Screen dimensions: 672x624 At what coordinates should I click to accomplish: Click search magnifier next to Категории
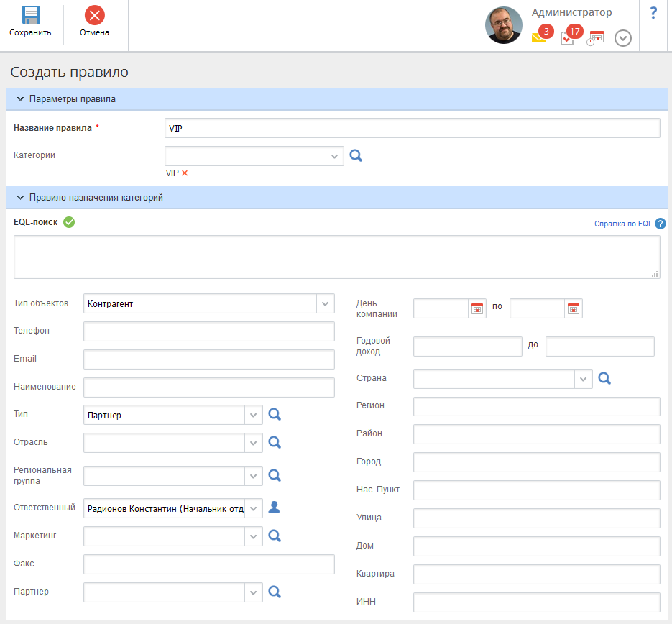(356, 155)
